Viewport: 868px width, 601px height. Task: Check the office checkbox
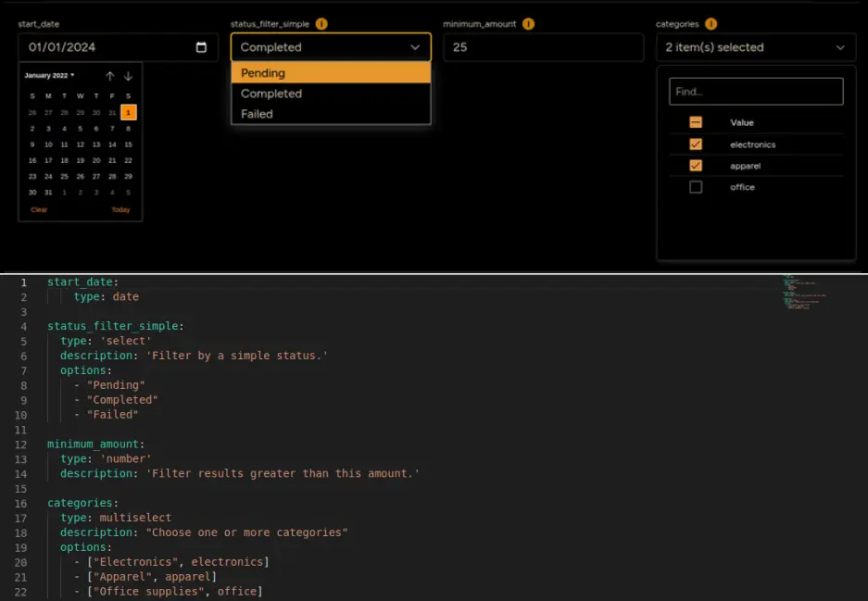(x=696, y=187)
